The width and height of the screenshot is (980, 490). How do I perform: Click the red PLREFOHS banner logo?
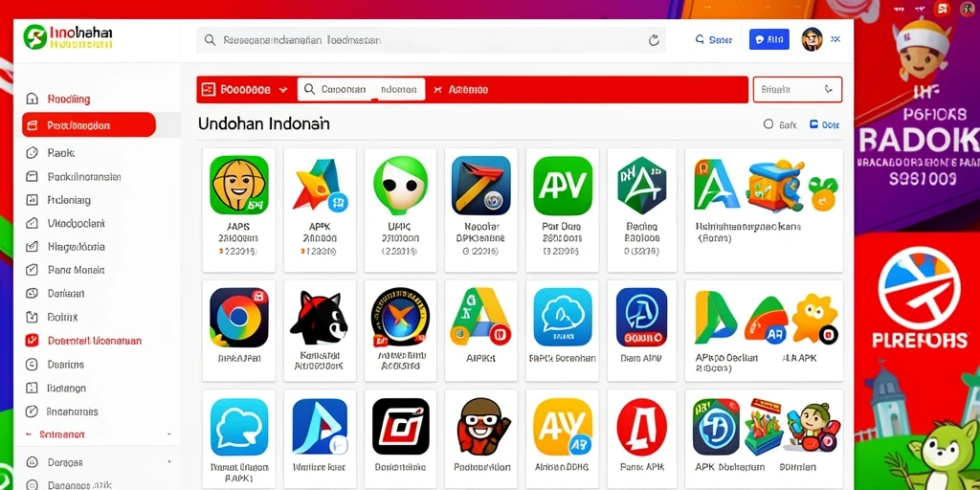918,299
